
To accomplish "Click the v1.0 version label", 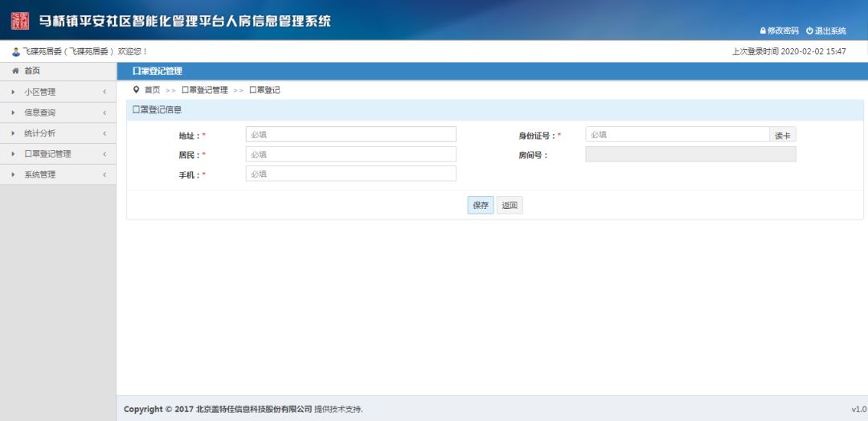I will pyautogui.click(x=858, y=410).
